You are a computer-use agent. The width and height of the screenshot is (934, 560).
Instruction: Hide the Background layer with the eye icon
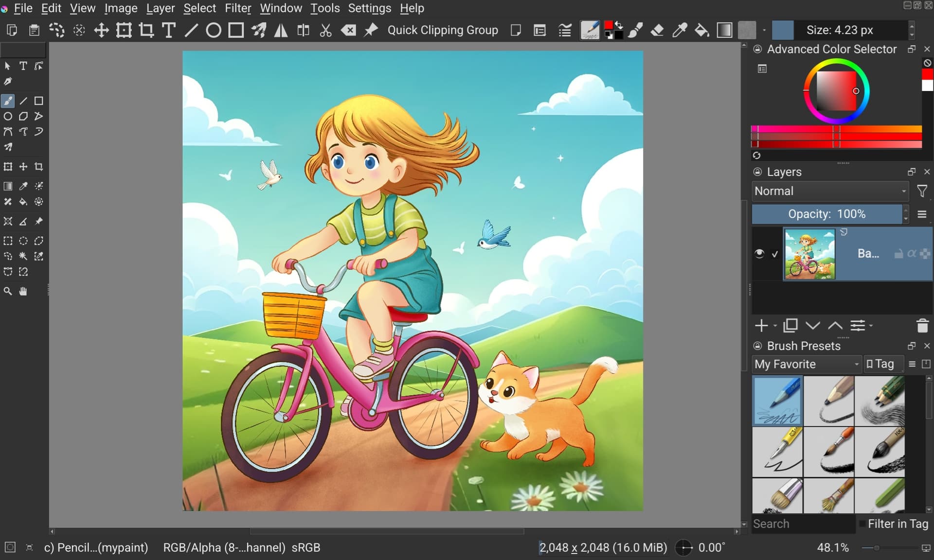759,253
